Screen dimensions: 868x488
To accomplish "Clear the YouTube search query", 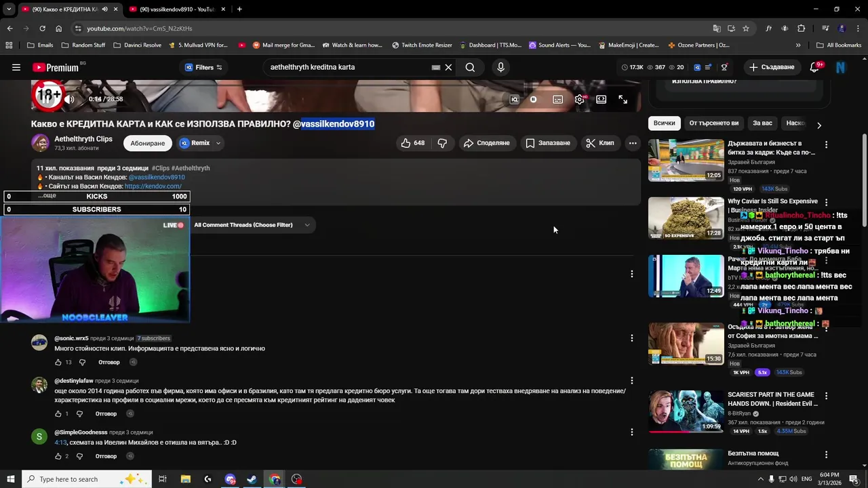I will [x=448, y=67].
